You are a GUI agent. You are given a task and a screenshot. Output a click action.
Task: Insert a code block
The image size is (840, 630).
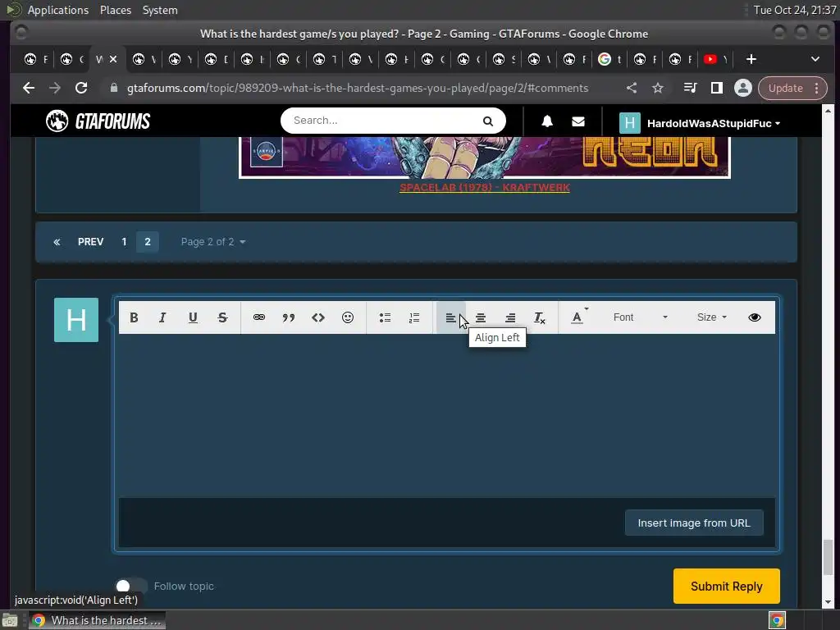(x=318, y=317)
